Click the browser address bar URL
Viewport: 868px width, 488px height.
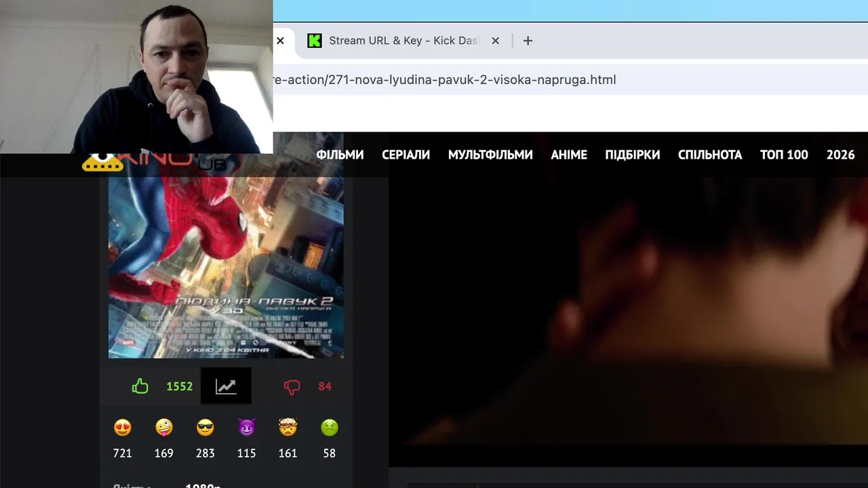click(x=444, y=79)
